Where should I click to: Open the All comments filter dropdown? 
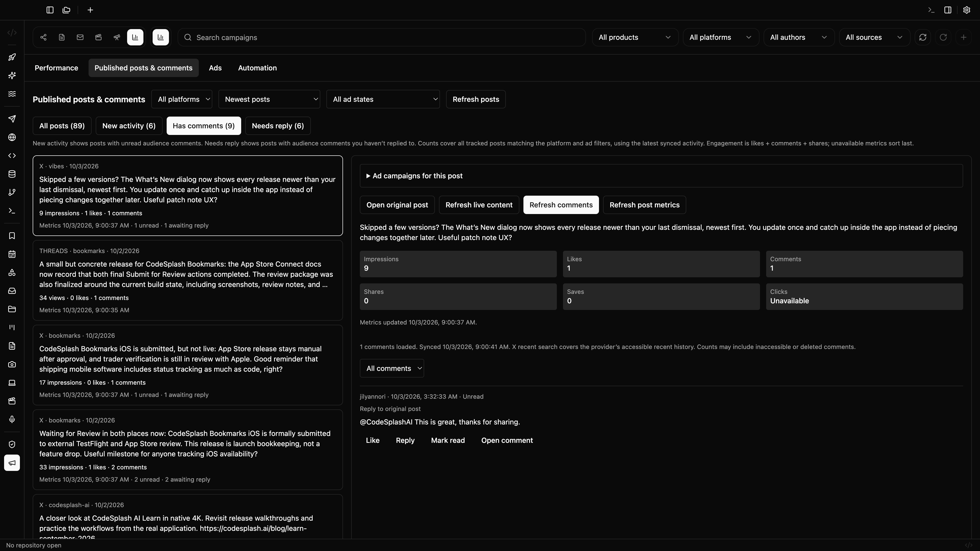(392, 368)
